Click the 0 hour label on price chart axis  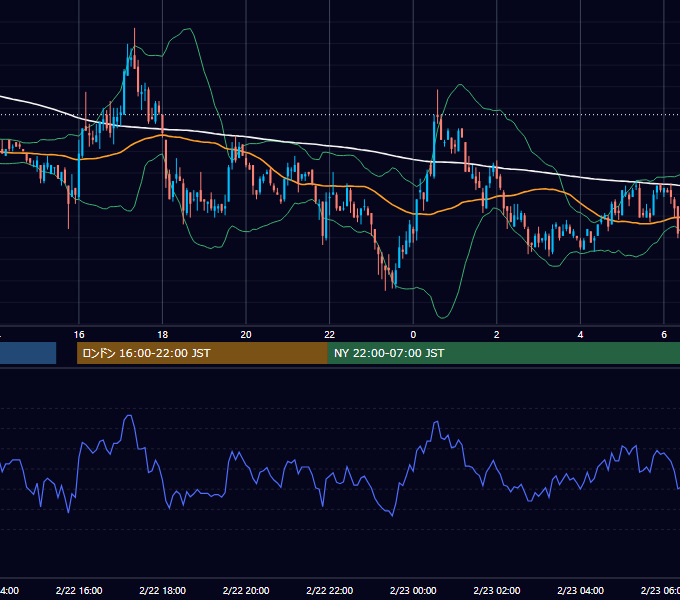pyautogui.click(x=413, y=335)
